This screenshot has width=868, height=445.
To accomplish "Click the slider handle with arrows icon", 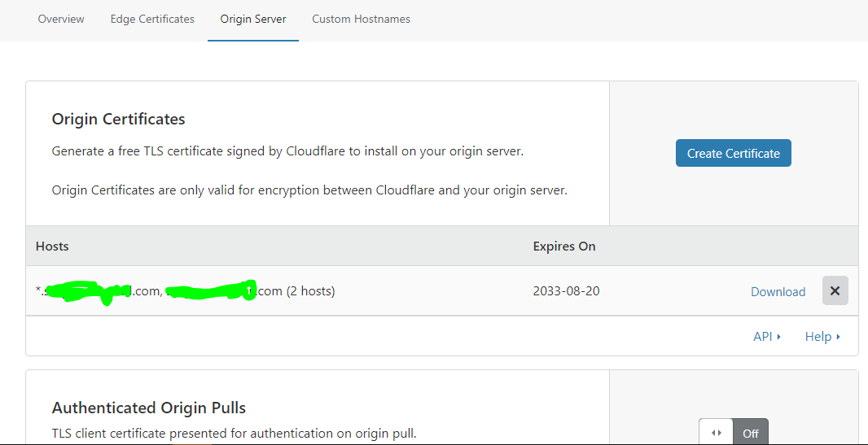I will pyautogui.click(x=717, y=433).
